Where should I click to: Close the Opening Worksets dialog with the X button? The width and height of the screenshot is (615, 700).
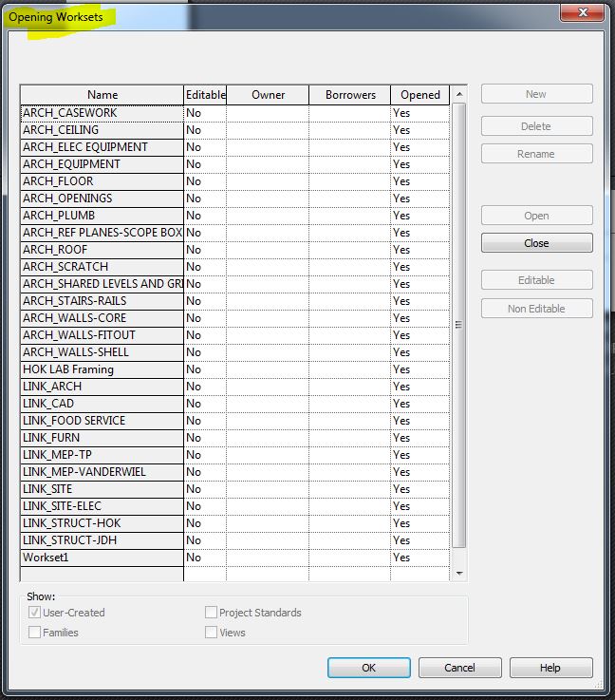tap(582, 12)
